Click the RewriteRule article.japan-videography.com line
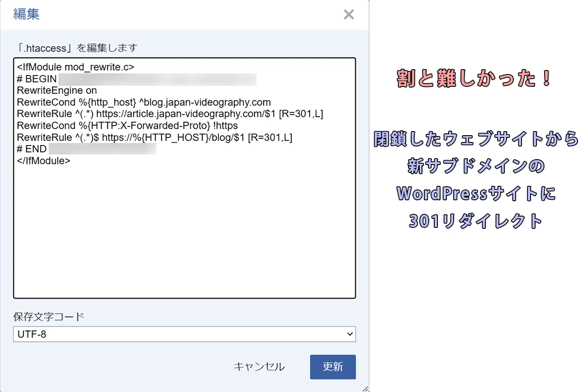The image size is (588, 392). coord(170,114)
